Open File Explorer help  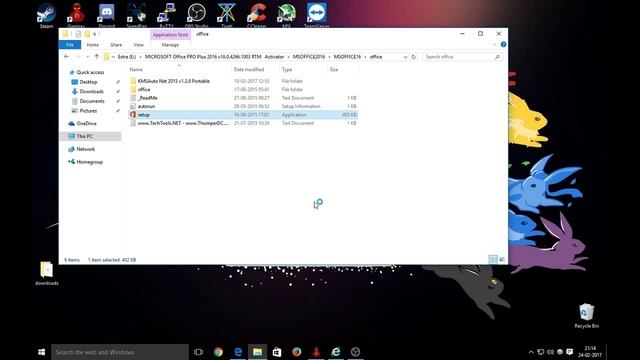[504, 44]
